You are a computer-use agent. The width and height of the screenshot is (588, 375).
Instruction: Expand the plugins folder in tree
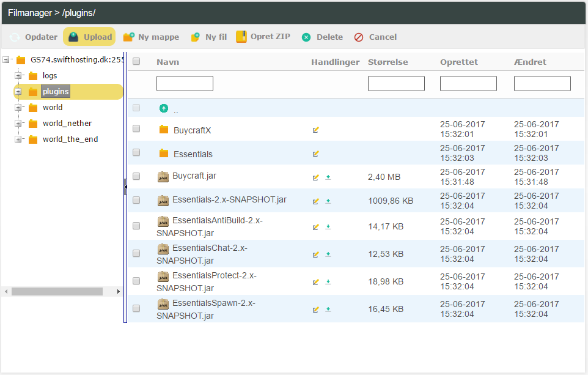[18, 92]
